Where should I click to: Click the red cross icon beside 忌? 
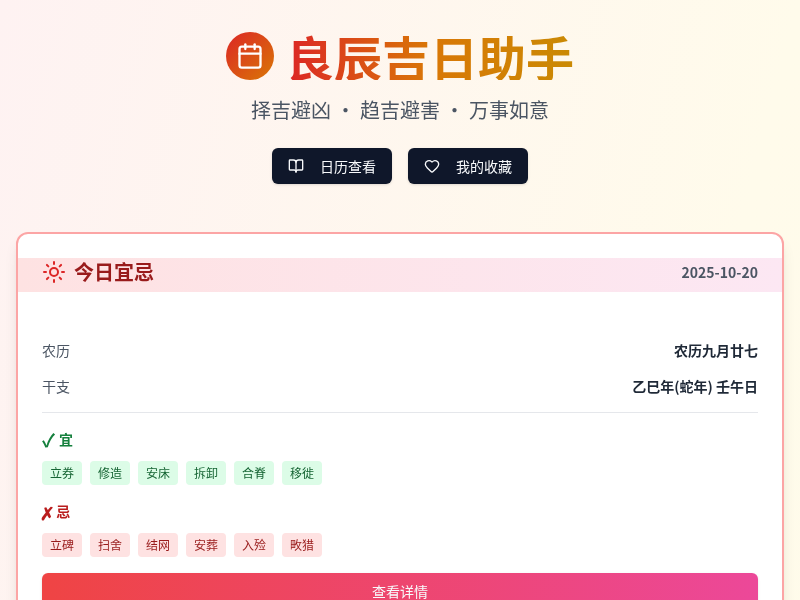47,512
